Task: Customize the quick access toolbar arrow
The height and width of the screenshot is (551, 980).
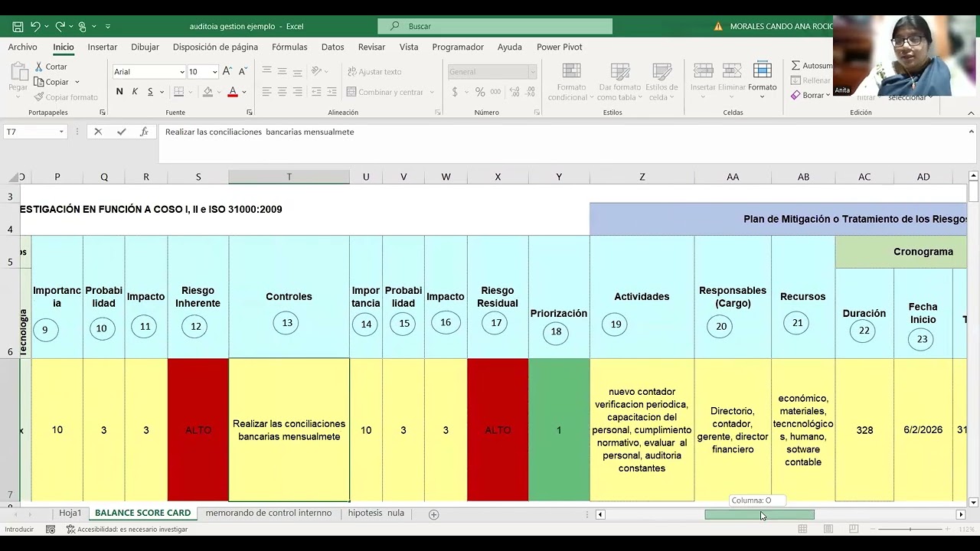Action: click(108, 26)
